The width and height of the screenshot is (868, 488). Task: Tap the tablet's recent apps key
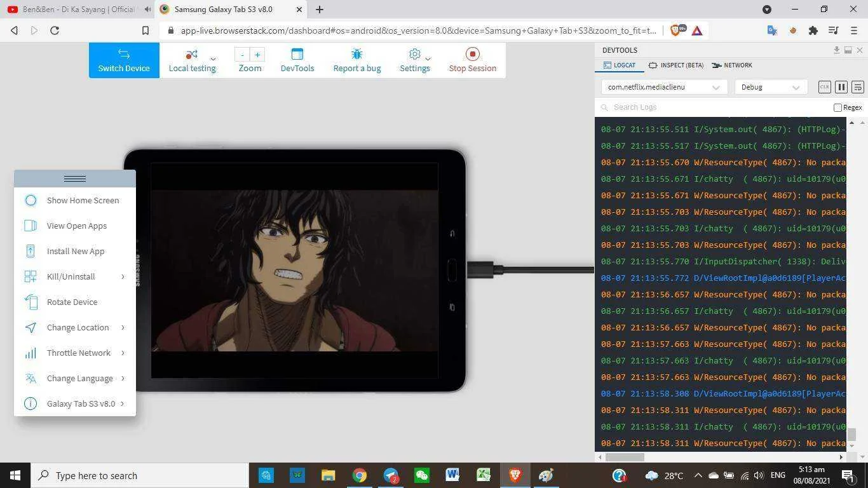pyautogui.click(x=452, y=307)
